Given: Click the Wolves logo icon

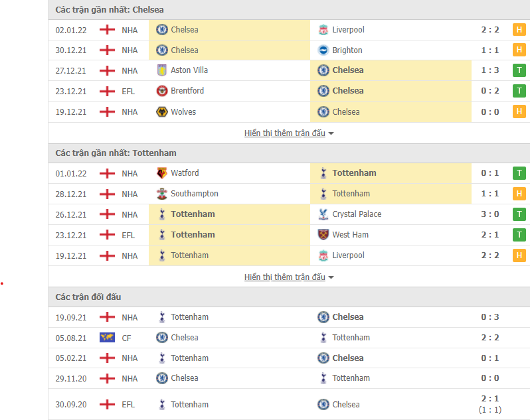Looking at the screenshot, I should click(x=162, y=111).
